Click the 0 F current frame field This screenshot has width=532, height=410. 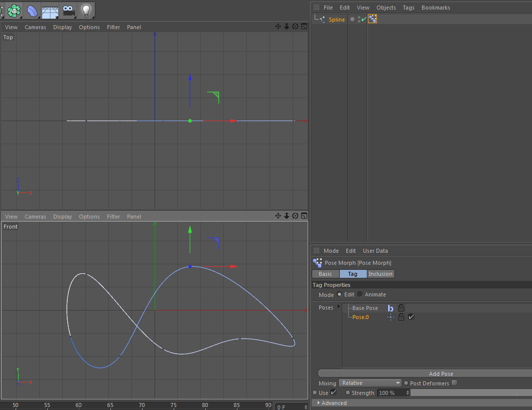click(289, 407)
